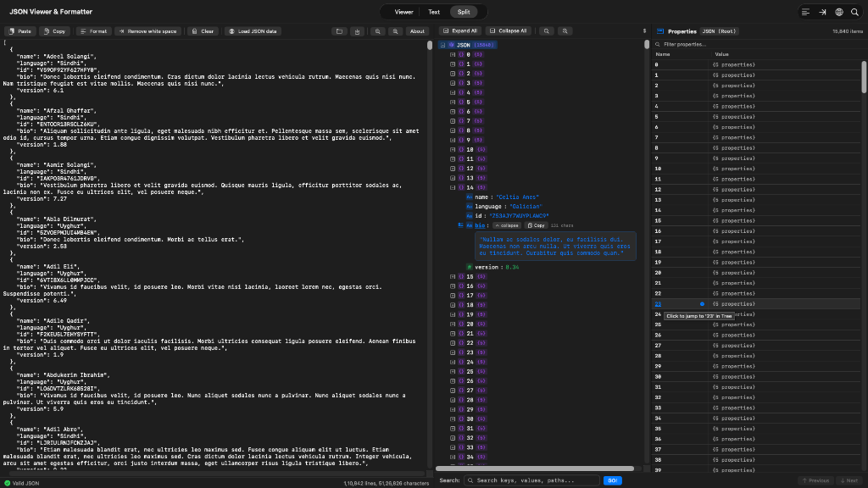
Task: Open file using the folder icon
Action: click(339, 31)
